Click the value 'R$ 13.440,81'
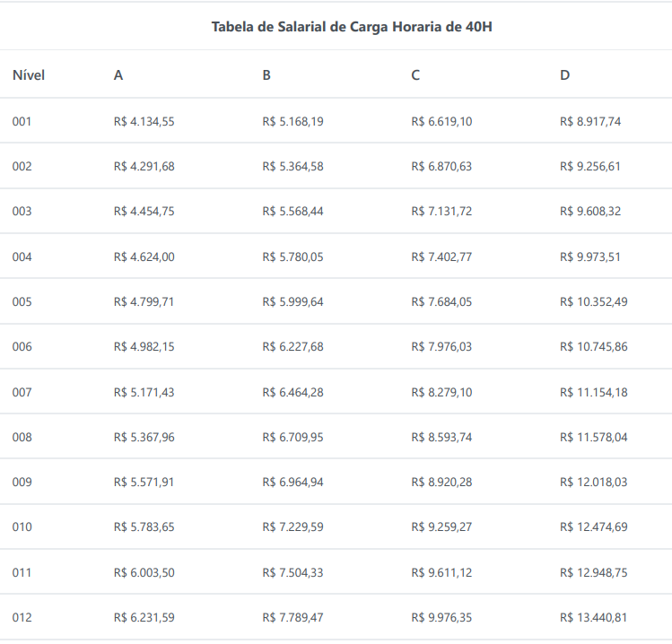 pos(594,617)
